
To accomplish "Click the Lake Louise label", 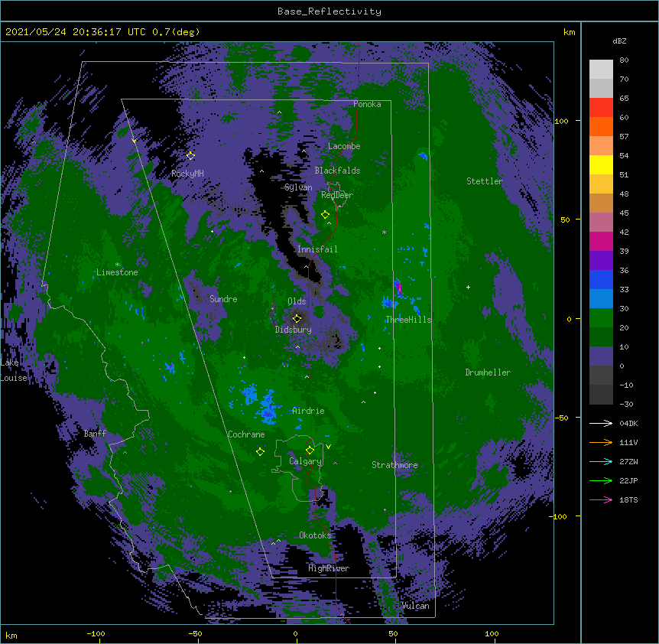I will point(14,370).
